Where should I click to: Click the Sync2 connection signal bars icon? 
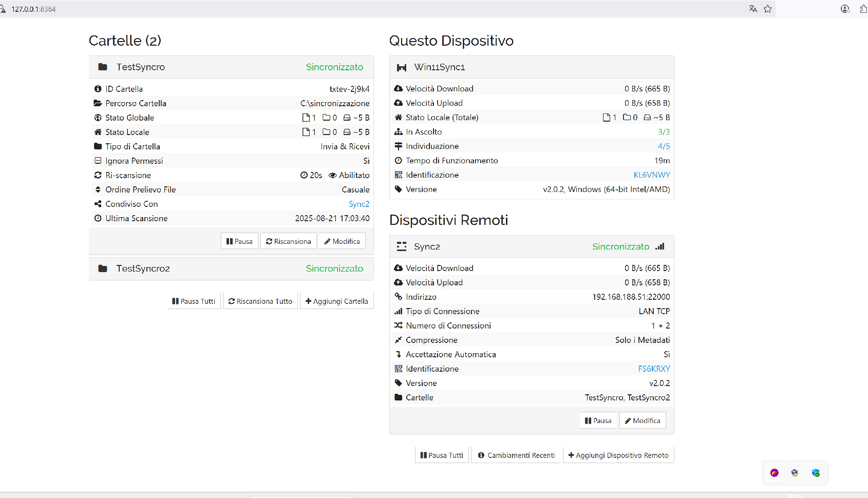coord(660,246)
